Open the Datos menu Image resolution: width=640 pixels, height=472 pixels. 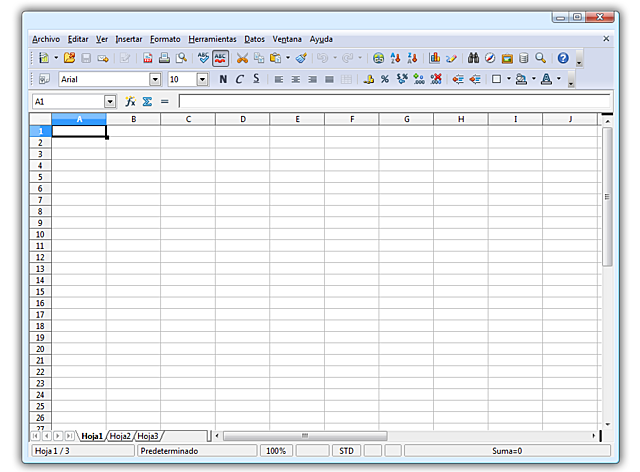click(254, 39)
